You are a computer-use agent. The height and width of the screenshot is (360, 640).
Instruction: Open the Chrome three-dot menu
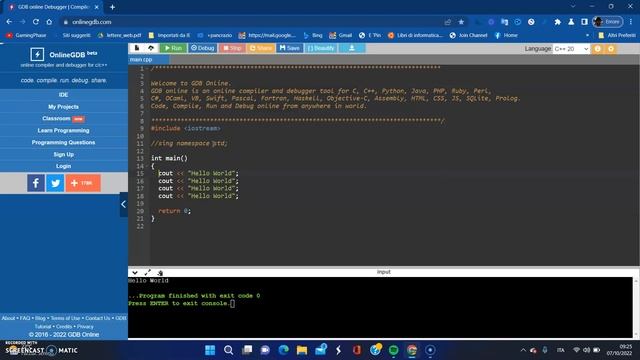tap(631, 22)
